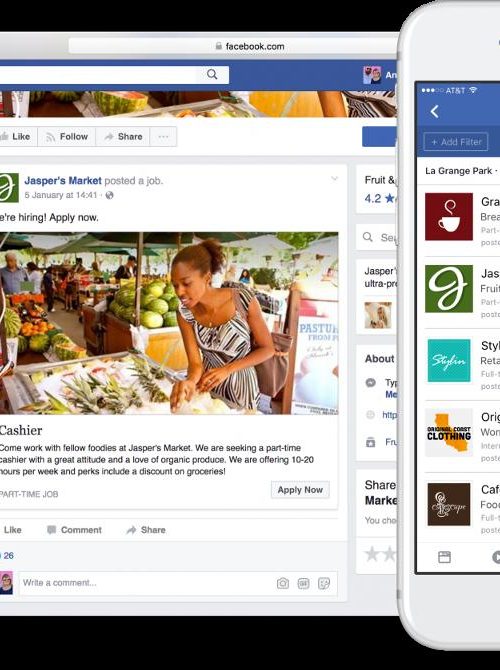Toggle Like under the Cashier job post
Screen dimensions: 500x670
(x=12, y=530)
